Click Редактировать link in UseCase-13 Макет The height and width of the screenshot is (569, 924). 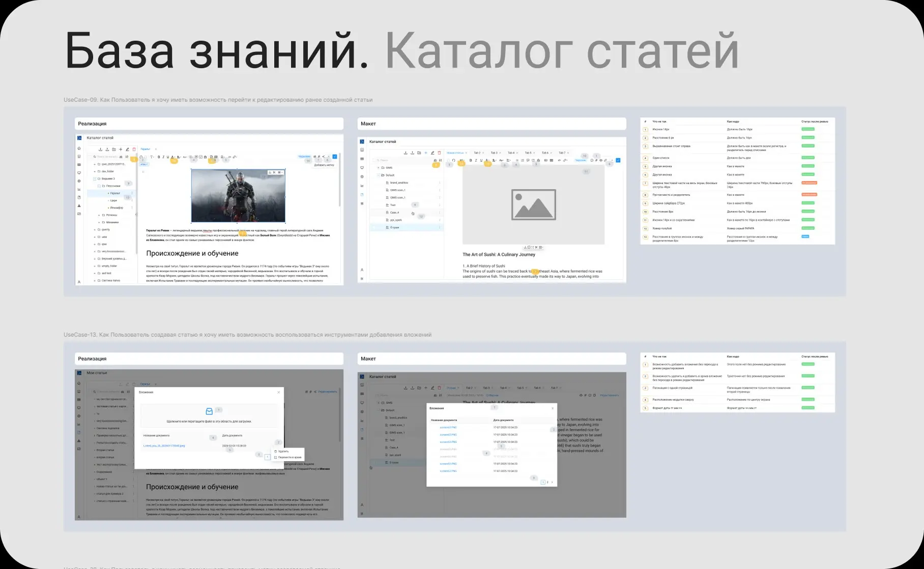[x=609, y=395]
